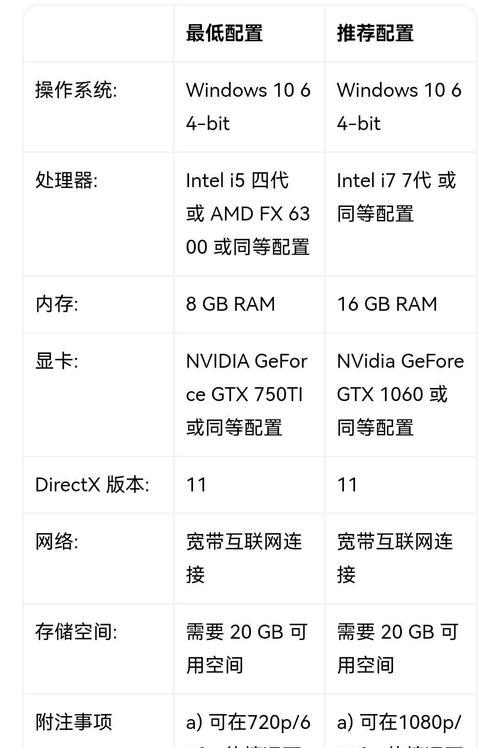Click the DirectX 版本 row label
This screenshot has height=748, width=500.
[92, 485]
